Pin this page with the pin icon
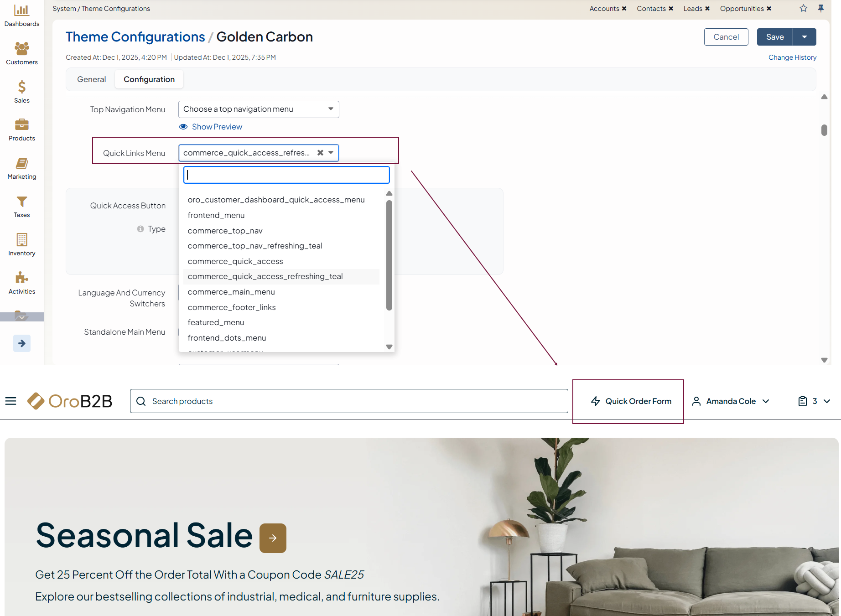841x616 pixels. tap(821, 8)
